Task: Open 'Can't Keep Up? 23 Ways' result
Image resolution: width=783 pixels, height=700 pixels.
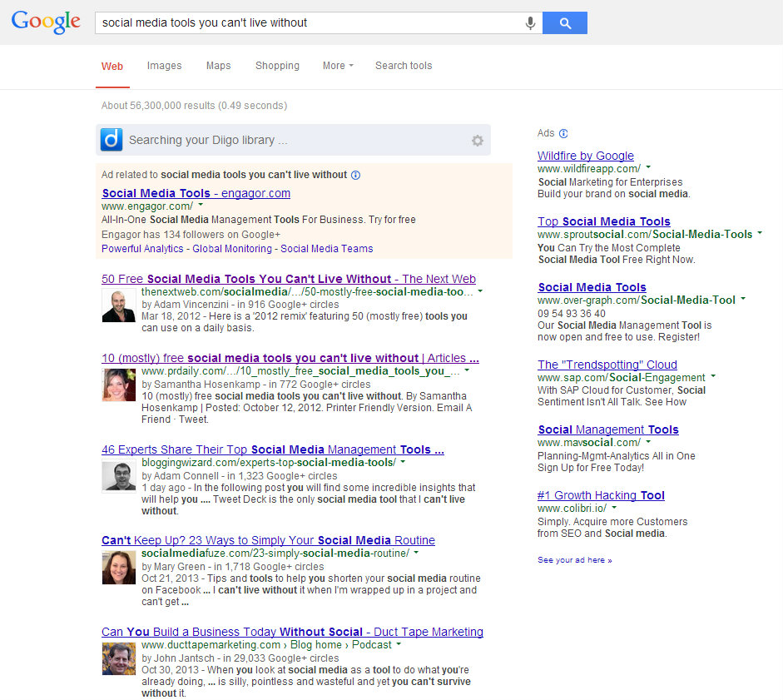Action: click(x=268, y=541)
